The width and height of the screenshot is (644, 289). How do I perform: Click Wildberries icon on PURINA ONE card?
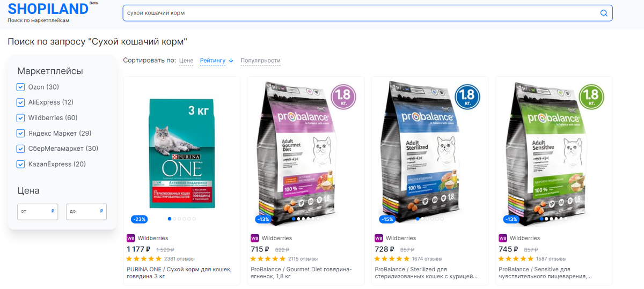pyautogui.click(x=130, y=238)
